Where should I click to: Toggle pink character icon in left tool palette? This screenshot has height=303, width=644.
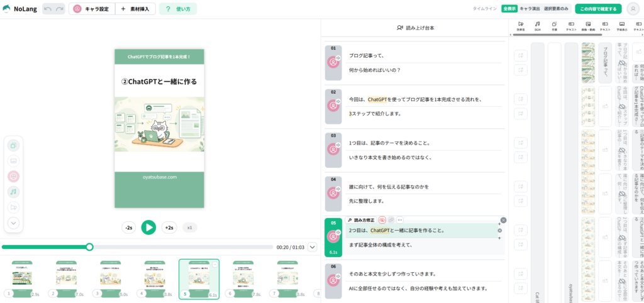pyautogui.click(x=14, y=177)
